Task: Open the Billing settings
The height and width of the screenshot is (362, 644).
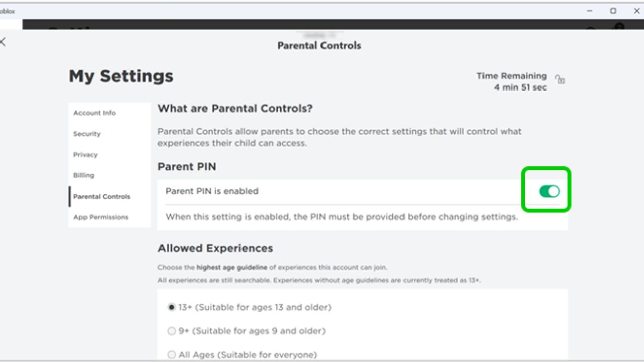Action: click(x=84, y=175)
